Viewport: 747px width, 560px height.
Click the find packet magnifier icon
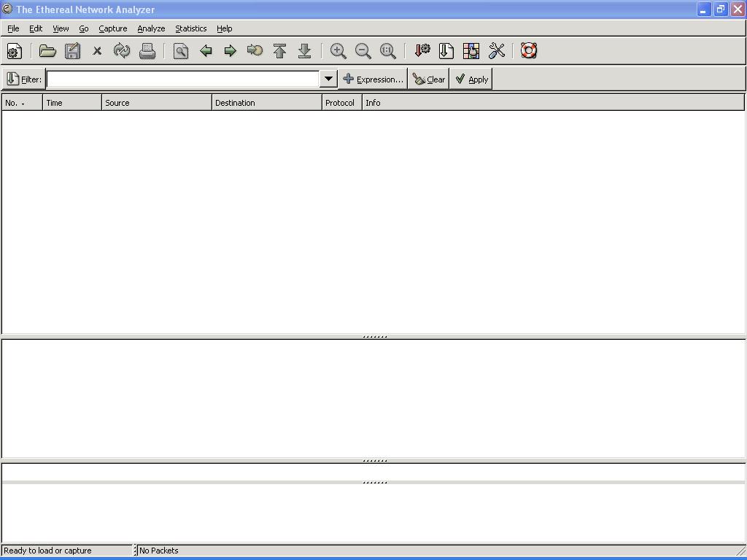(181, 51)
